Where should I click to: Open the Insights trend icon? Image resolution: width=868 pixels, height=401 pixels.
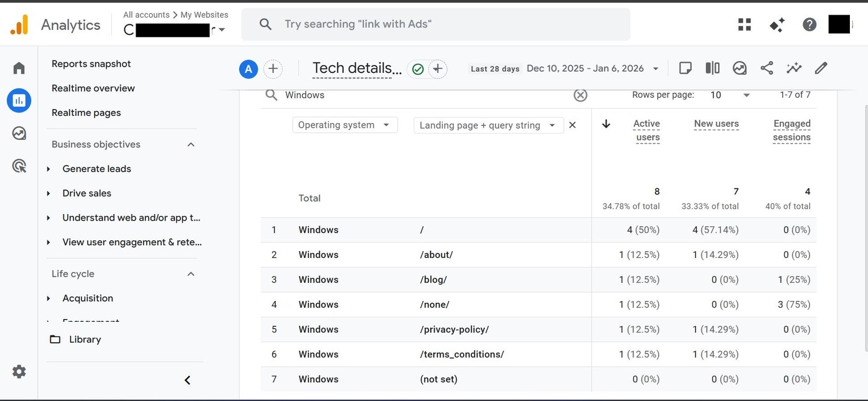click(794, 68)
